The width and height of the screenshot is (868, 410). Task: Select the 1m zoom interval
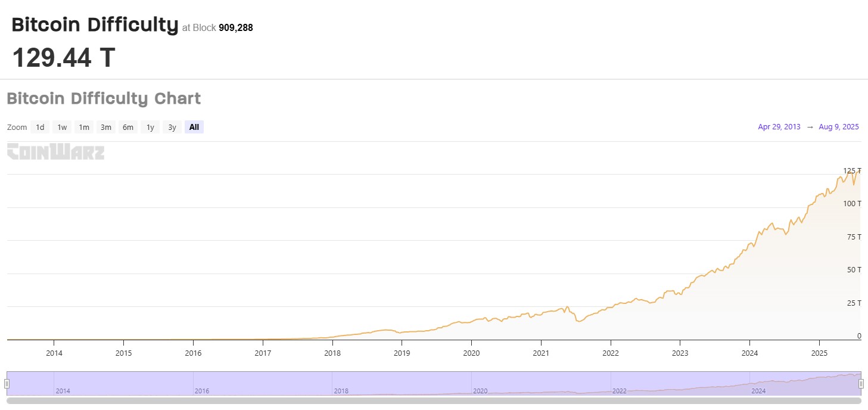click(83, 127)
